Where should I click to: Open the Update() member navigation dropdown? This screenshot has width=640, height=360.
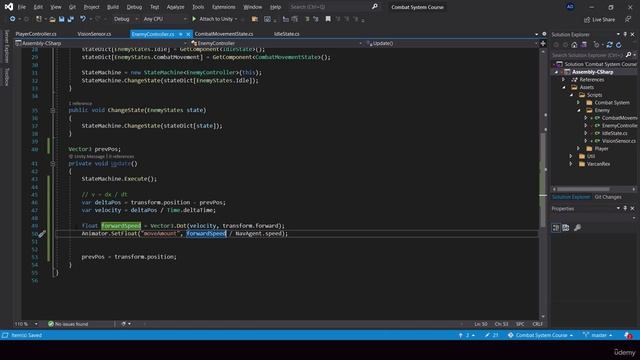(x=451, y=43)
